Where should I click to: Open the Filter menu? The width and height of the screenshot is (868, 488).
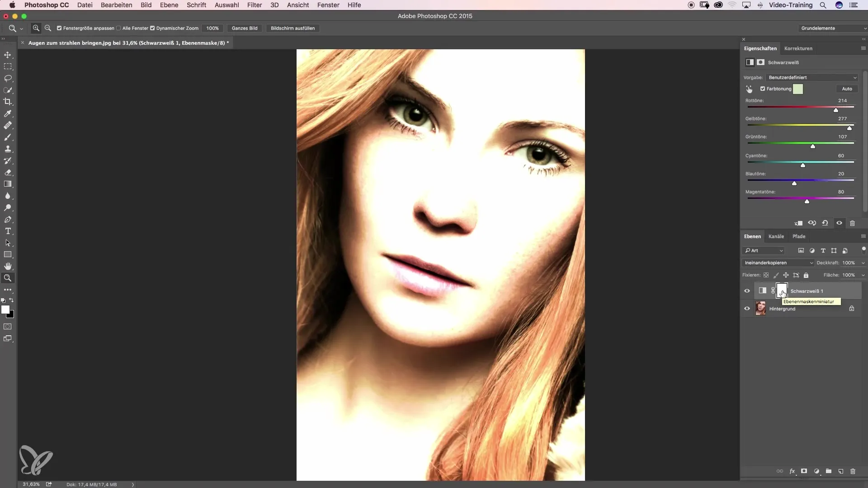[x=254, y=5]
